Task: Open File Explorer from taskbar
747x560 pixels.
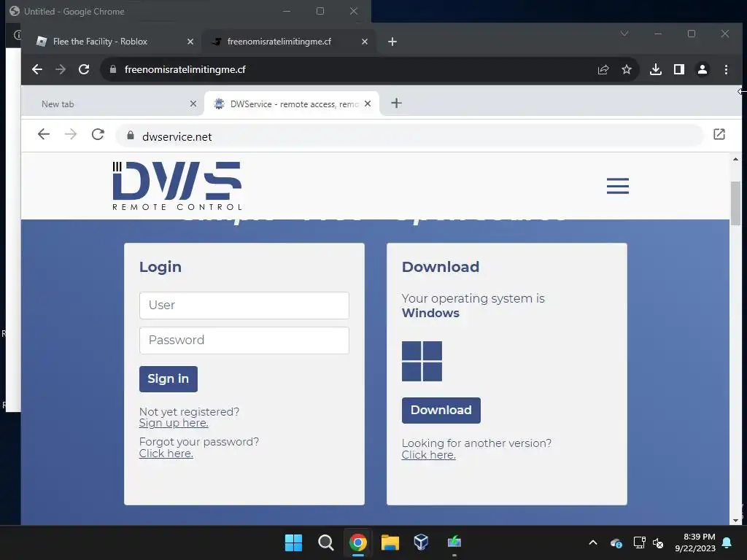Action: [390, 542]
